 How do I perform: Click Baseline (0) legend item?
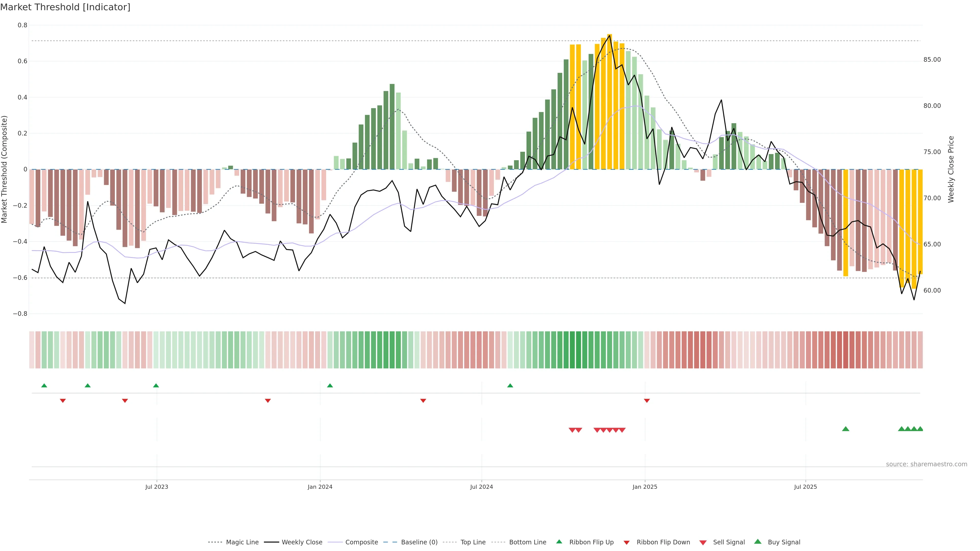tap(419, 542)
